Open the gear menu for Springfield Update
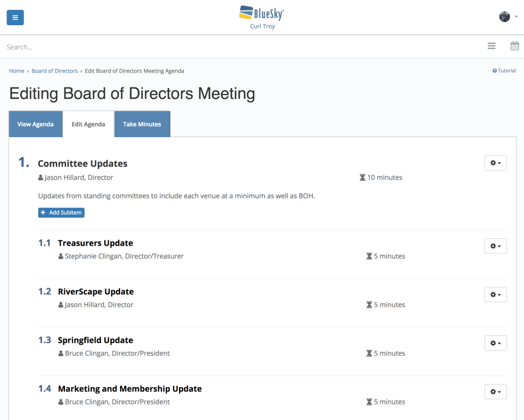The height and width of the screenshot is (420, 524). coord(495,342)
